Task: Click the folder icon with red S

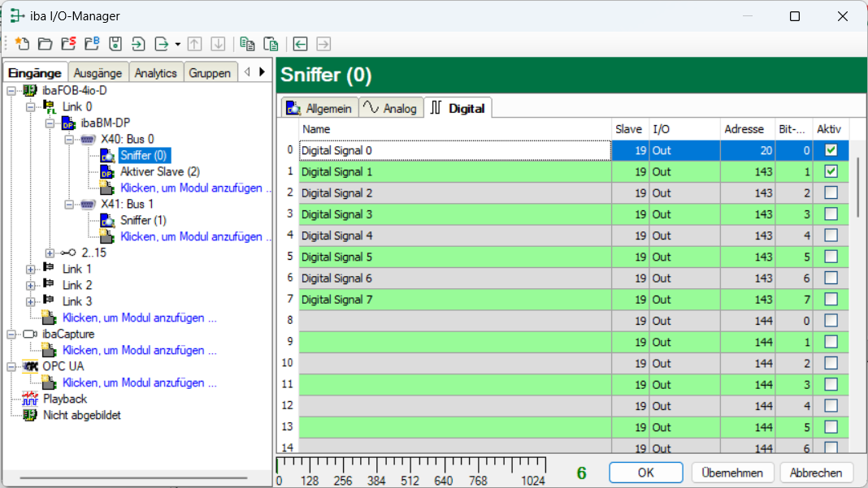Action: pos(68,44)
